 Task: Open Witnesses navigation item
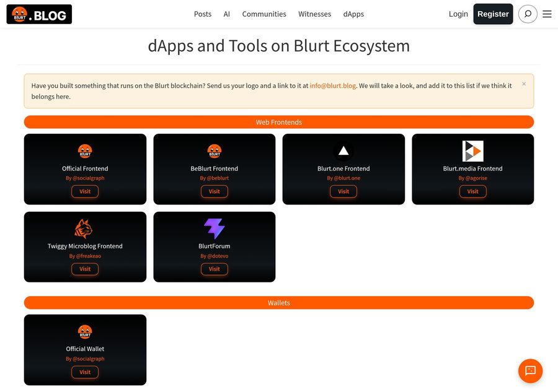(x=314, y=14)
